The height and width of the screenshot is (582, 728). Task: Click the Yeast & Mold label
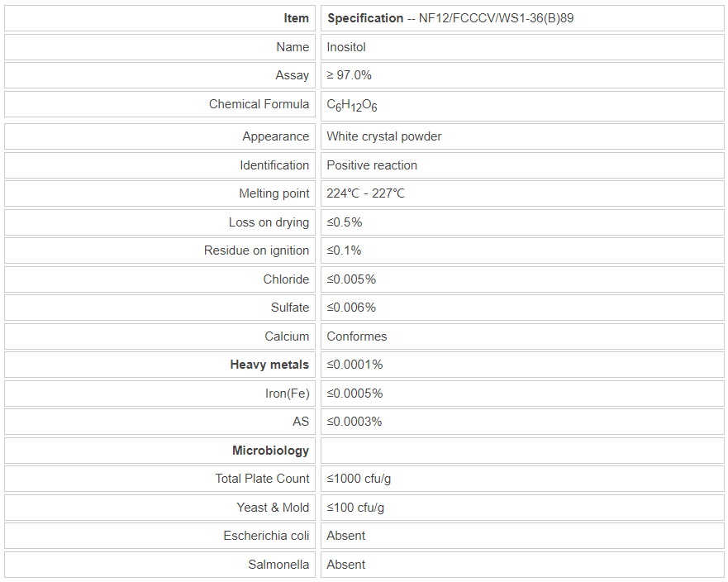click(273, 508)
